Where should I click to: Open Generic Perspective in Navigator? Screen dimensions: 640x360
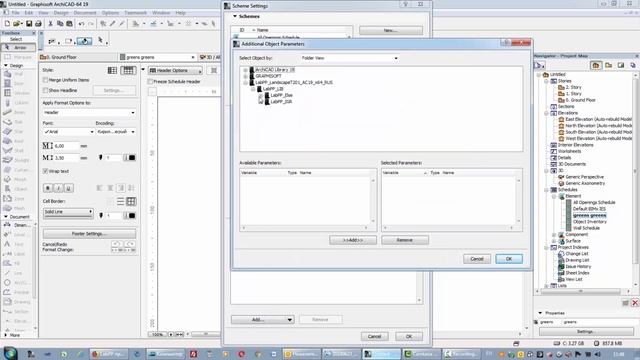tap(584, 177)
